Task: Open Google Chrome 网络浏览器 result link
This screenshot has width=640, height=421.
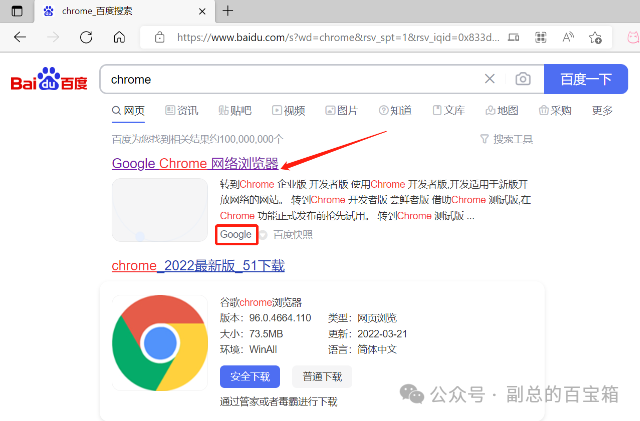Action: pyautogui.click(x=195, y=164)
